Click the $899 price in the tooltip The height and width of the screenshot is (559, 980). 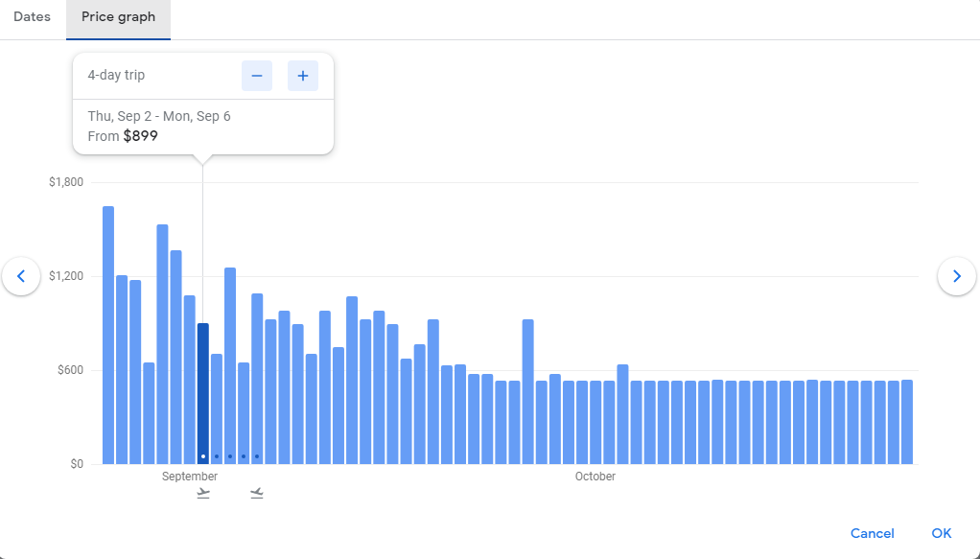pyautogui.click(x=138, y=135)
